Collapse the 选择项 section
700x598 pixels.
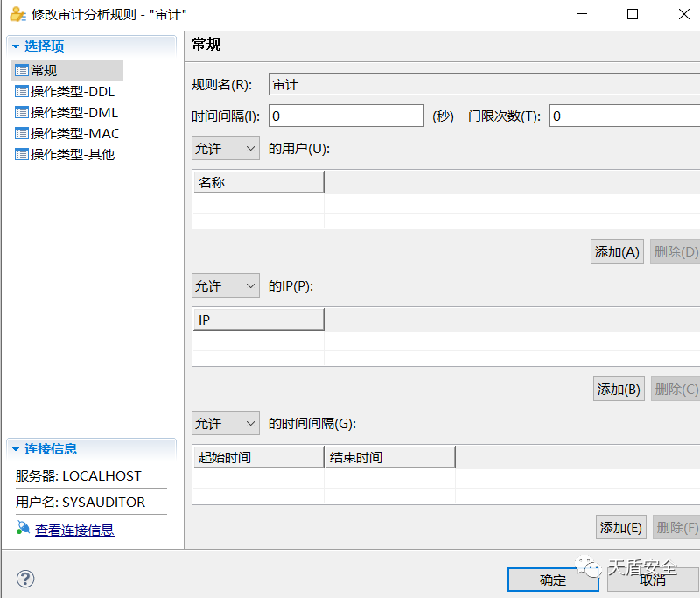[x=16, y=46]
